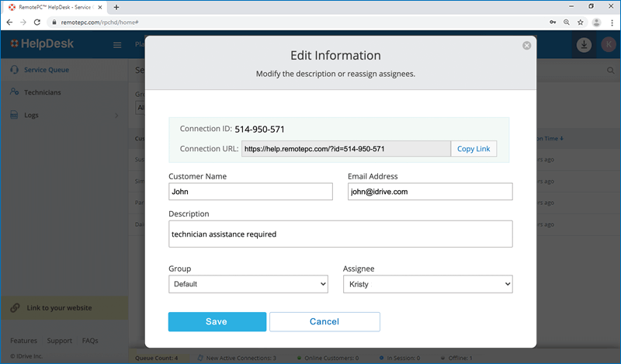The image size is (621, 364).
Task: Open the user profile avatar menu
Action: [608, 45]
